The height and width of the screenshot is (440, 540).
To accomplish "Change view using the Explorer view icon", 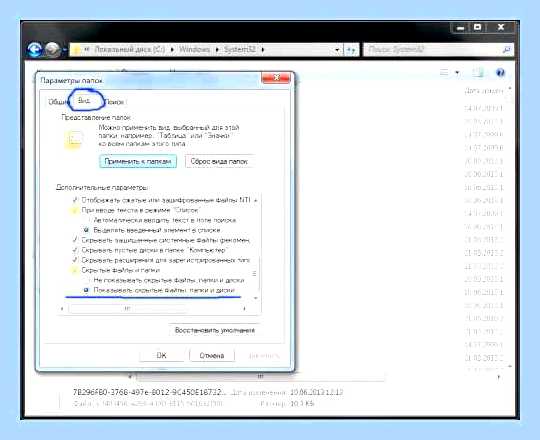I will pos(444,72).
